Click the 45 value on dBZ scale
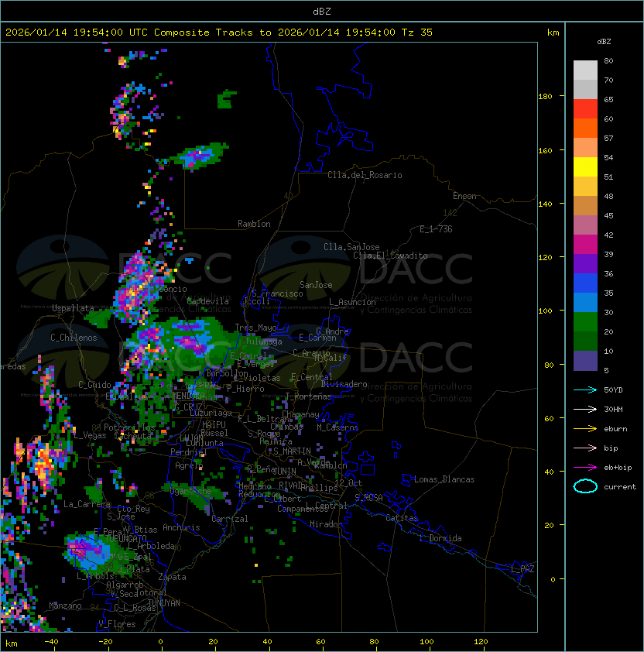Screen dimensions: 644x652 [x=608, y=216]
